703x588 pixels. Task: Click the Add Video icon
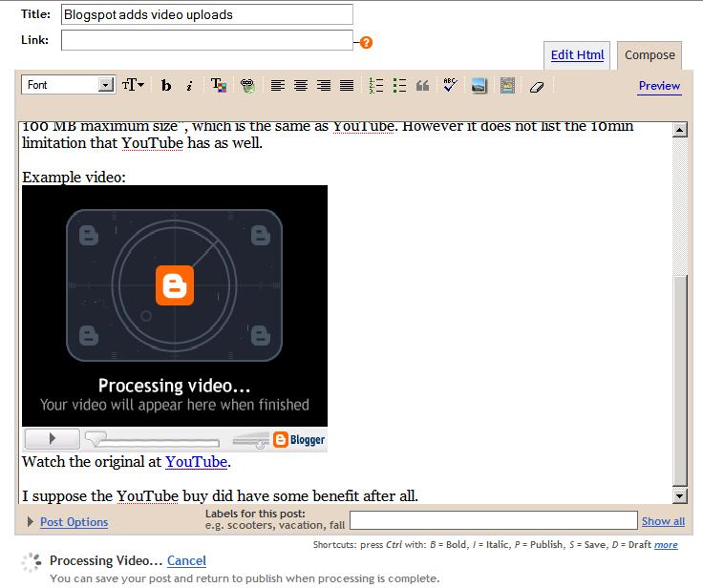[507, 85]
